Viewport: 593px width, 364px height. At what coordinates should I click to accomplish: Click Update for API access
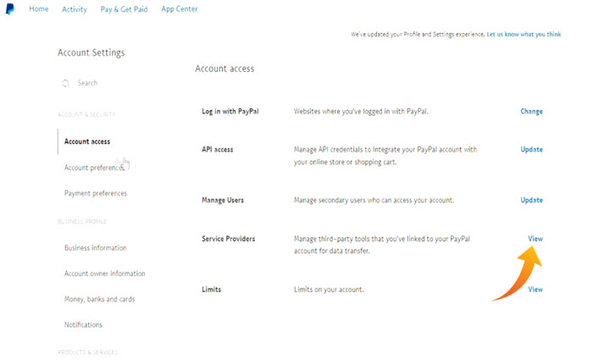pos(531,149)
